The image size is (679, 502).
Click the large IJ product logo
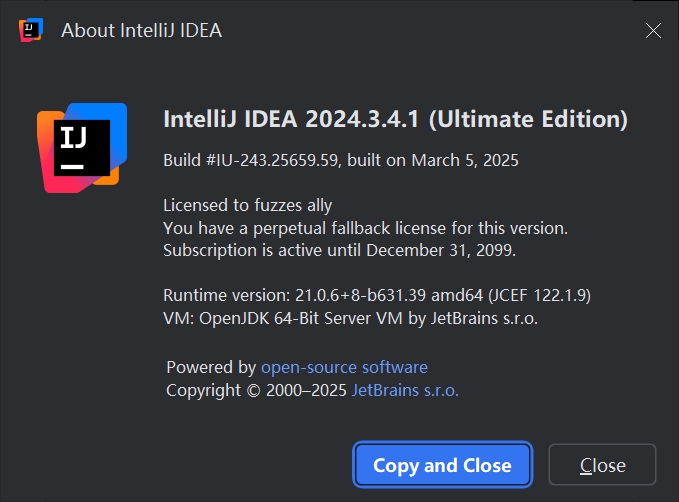point(82,147)
